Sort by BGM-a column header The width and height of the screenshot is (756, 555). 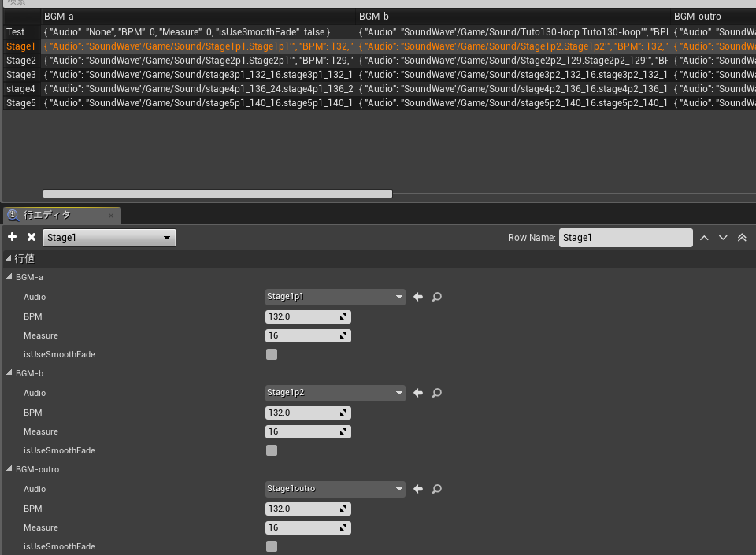tap(198, 17)
